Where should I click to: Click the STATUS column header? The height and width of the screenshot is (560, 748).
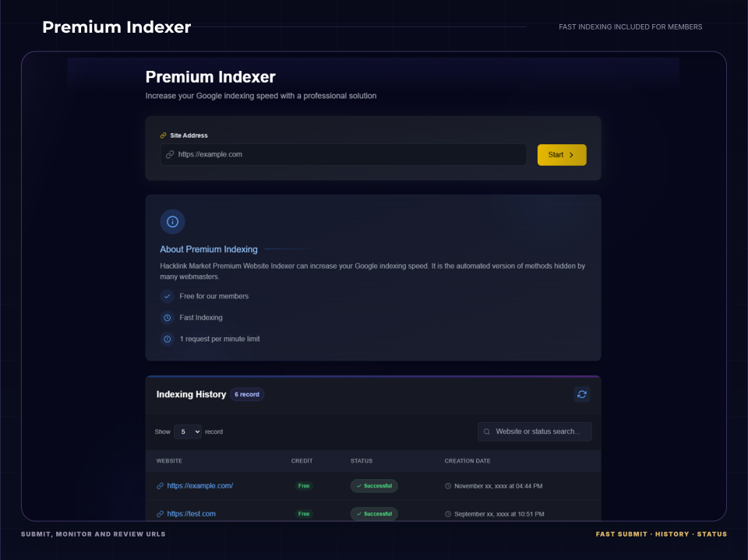click(x=362, y=461)
